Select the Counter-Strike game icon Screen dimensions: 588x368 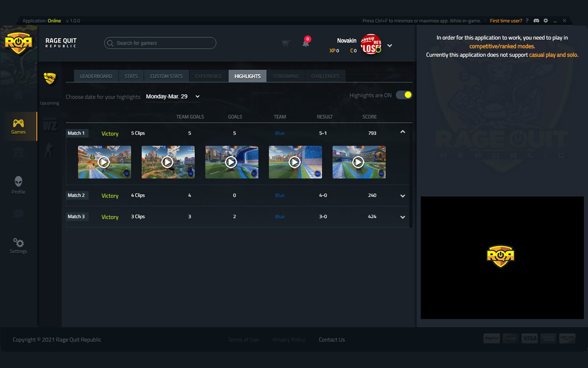(x=49, y=150)
